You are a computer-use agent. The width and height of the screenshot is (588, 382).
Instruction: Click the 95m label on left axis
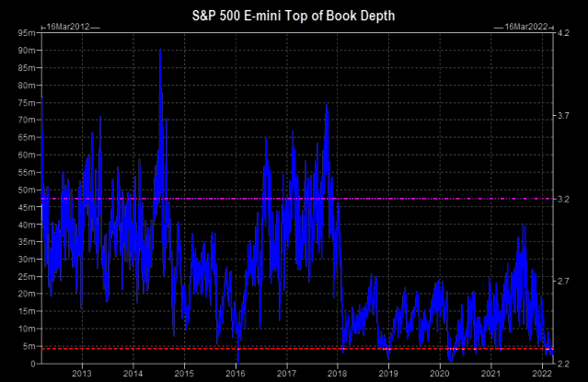(27, 33)
